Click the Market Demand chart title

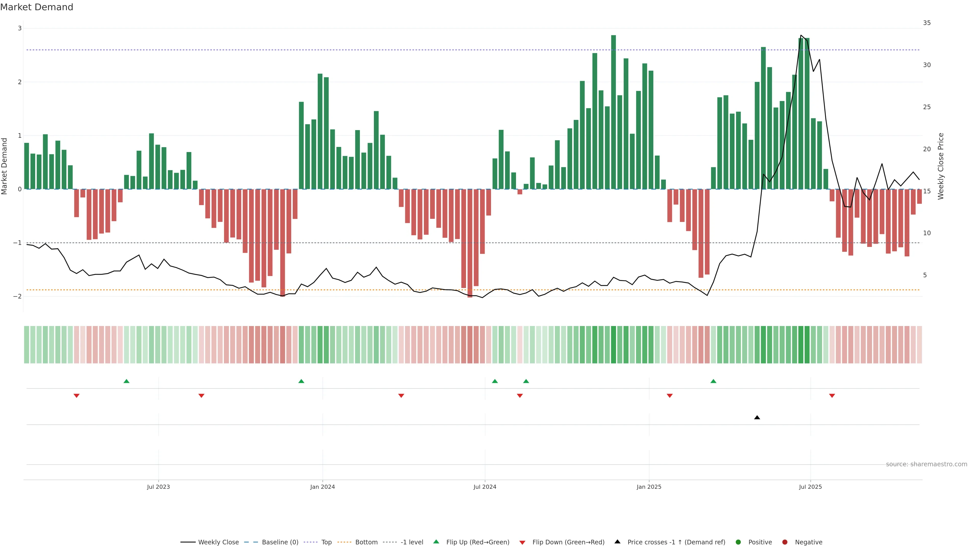36,7
